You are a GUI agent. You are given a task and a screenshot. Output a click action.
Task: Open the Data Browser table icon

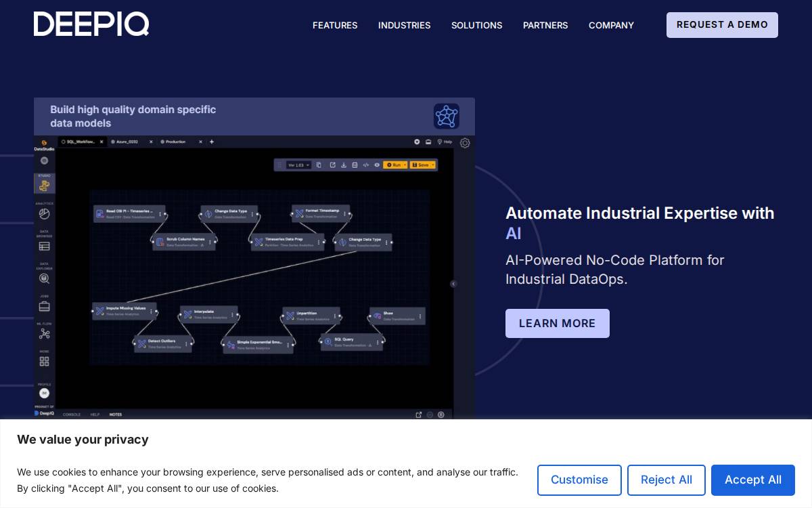click(44, 246)
